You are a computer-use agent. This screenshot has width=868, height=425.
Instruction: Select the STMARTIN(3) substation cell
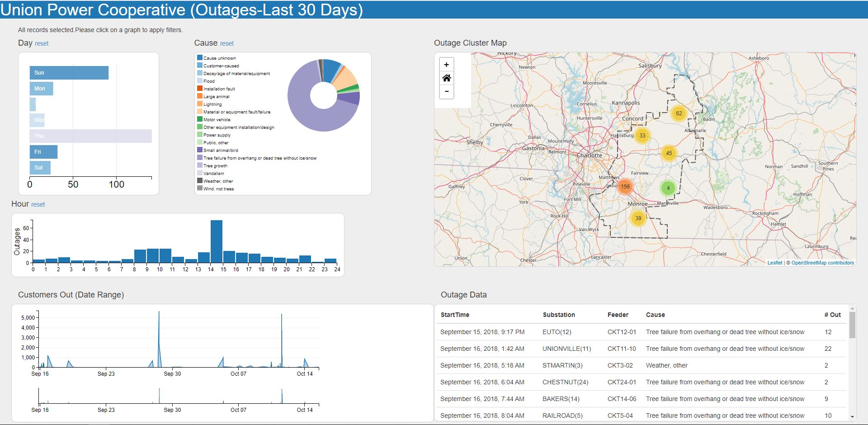562,365
